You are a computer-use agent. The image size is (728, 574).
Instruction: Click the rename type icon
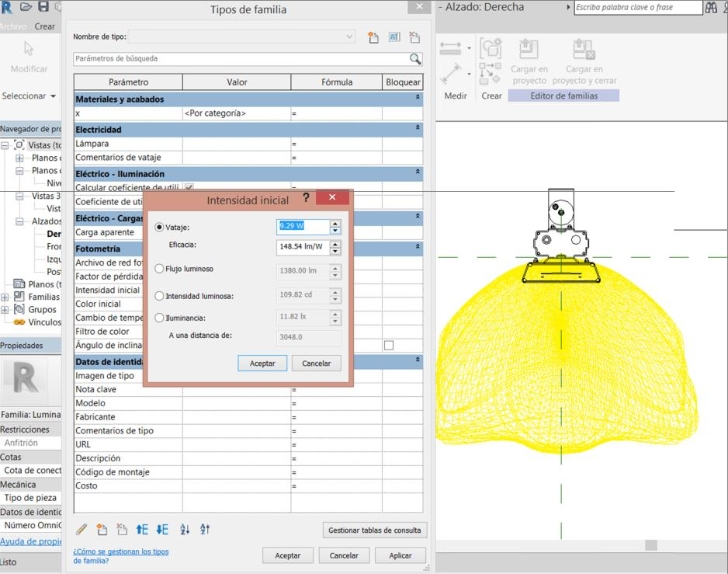point(394,37)
